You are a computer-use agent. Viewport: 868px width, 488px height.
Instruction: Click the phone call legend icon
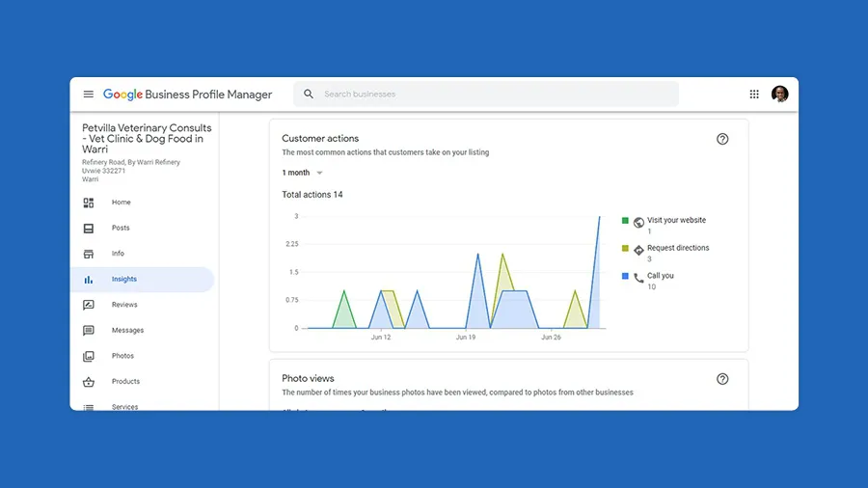point(638,278)
